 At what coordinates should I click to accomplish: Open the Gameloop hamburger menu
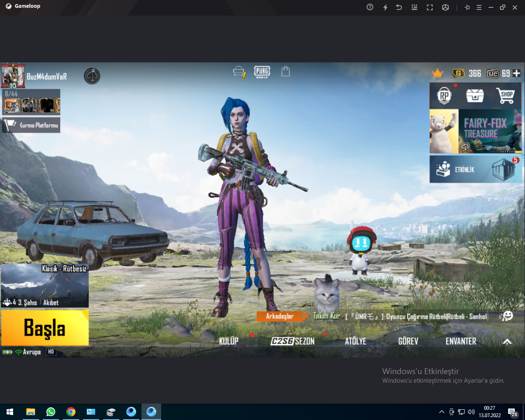[x=479, y=7]
